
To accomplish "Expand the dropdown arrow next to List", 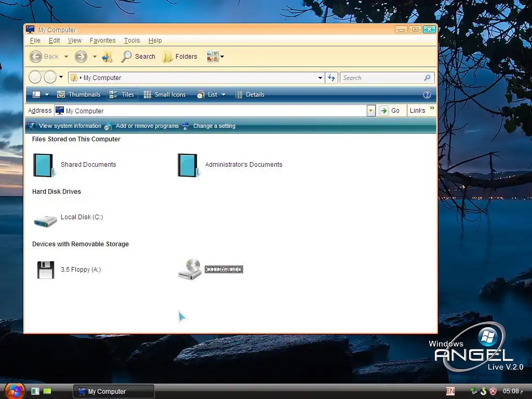I will (x=223, y=95).
